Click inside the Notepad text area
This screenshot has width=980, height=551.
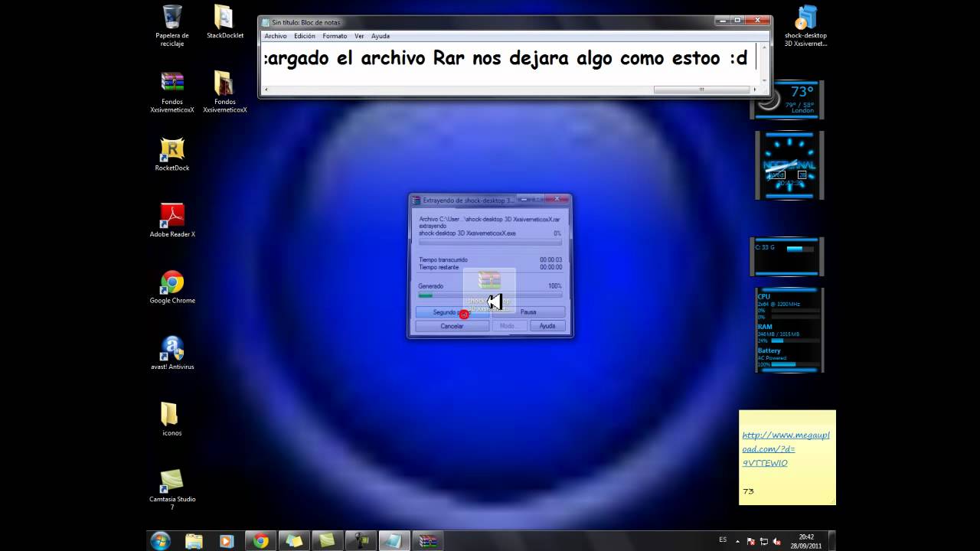click(510, 64)
